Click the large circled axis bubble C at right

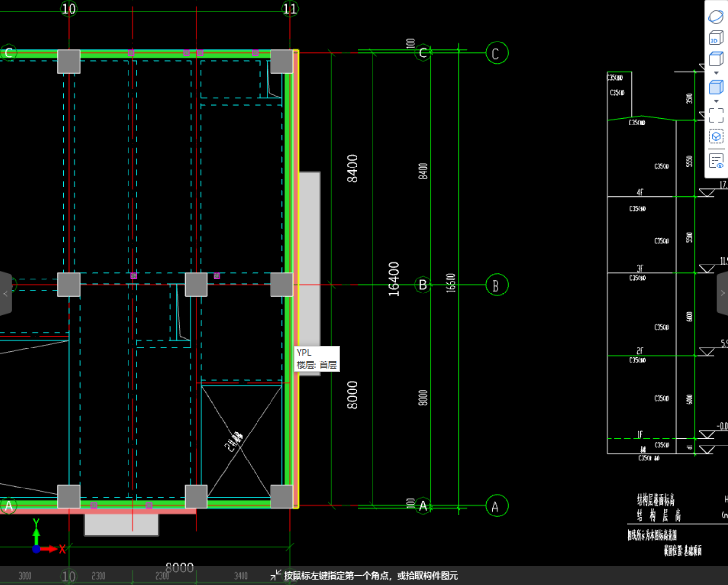click(x=497, y=53)
